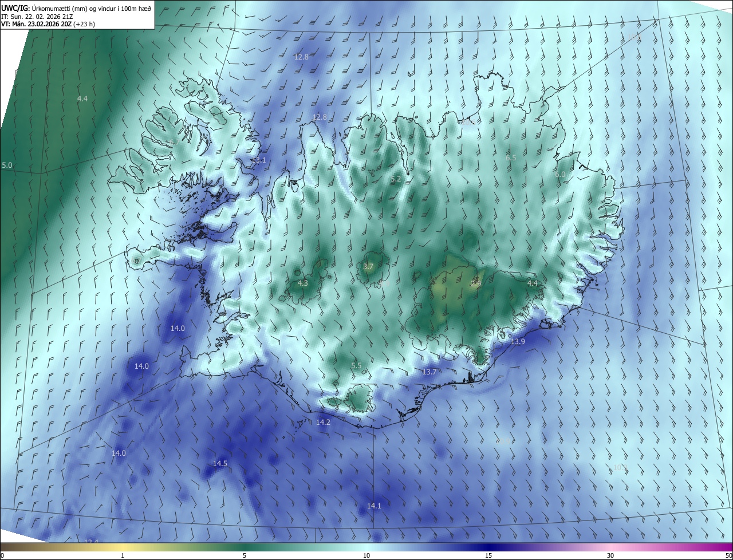Image resolution: width=733 pixels, height=560 pixels.
Task: Click the 14.1 value label
Action: 374,506
